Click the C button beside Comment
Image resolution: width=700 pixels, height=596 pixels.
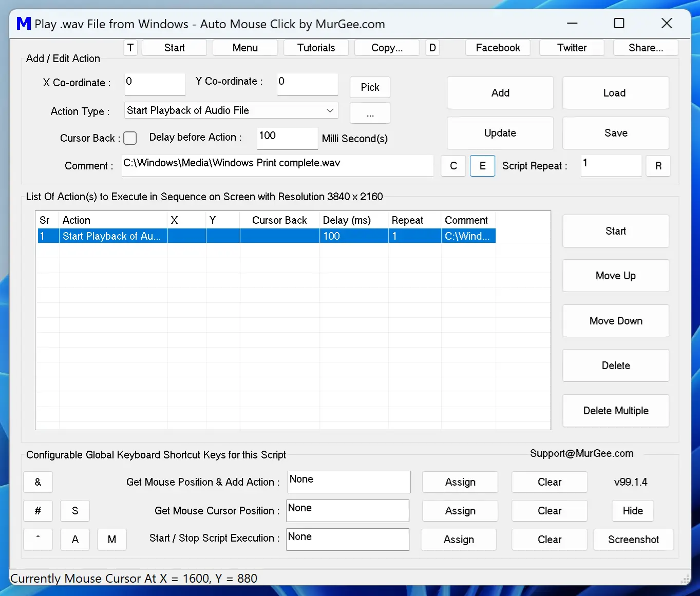453,166
